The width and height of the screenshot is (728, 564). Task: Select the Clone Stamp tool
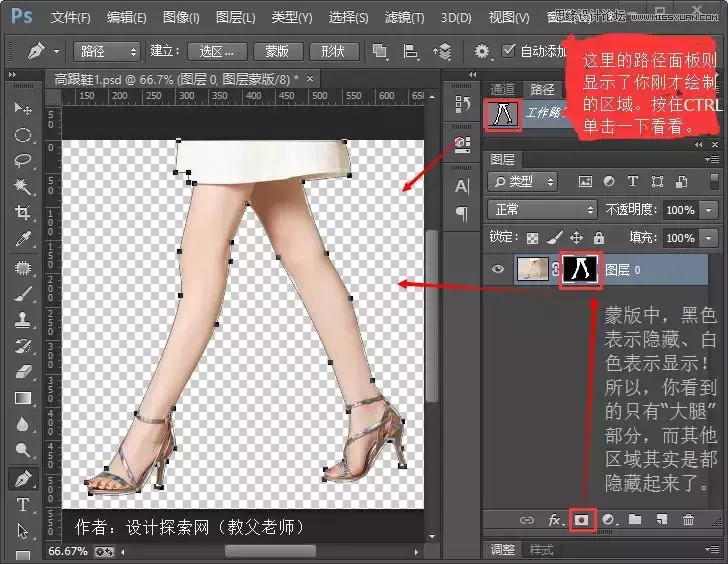click(23, 320)
